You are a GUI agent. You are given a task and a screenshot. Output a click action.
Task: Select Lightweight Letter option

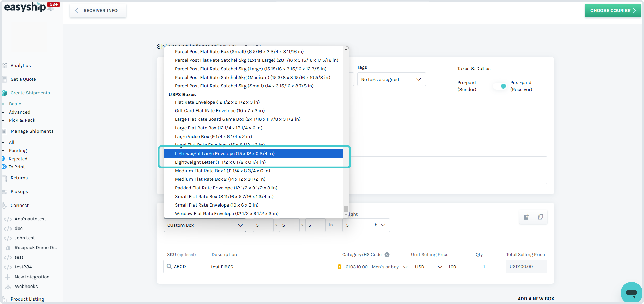[253, 162]
